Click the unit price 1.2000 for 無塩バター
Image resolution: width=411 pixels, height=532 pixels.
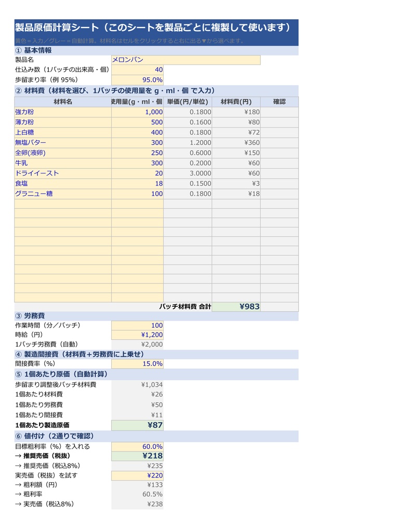tap(188, 143)
